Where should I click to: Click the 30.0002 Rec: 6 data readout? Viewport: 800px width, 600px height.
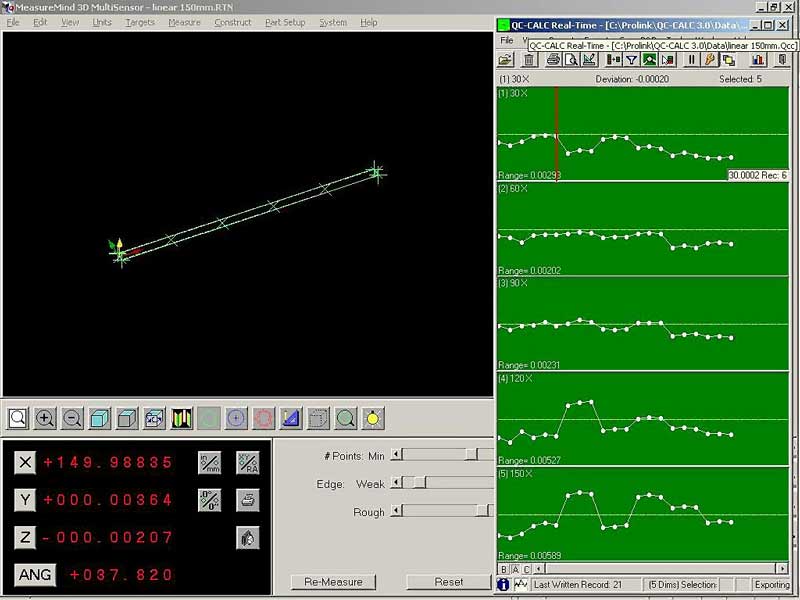pyautogui.click(x=755, y=175)
